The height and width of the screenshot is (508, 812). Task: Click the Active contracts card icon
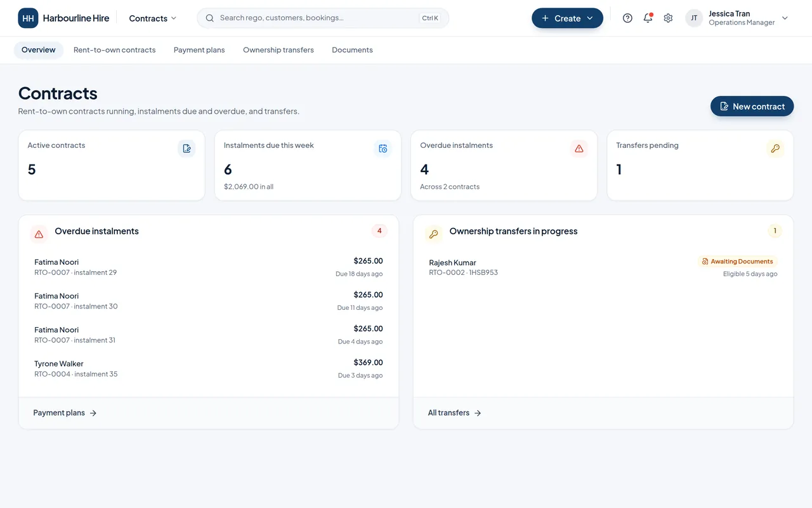[187, 149]
